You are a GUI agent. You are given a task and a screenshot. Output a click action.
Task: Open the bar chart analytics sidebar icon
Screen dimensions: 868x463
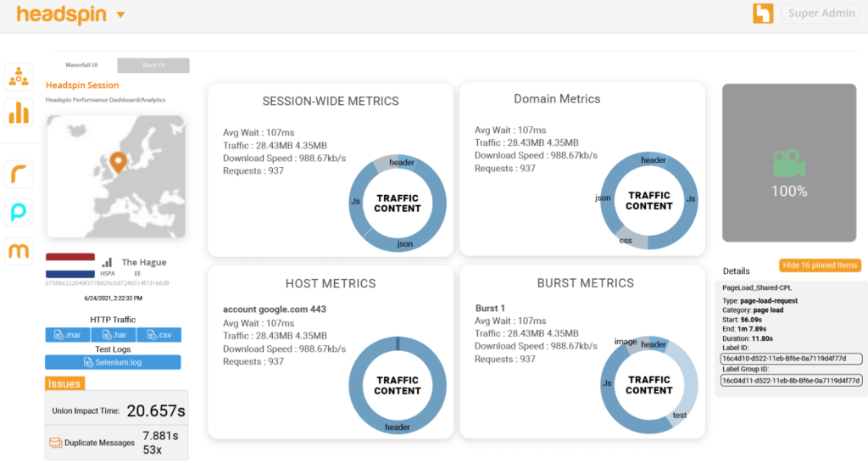[18, 112]
